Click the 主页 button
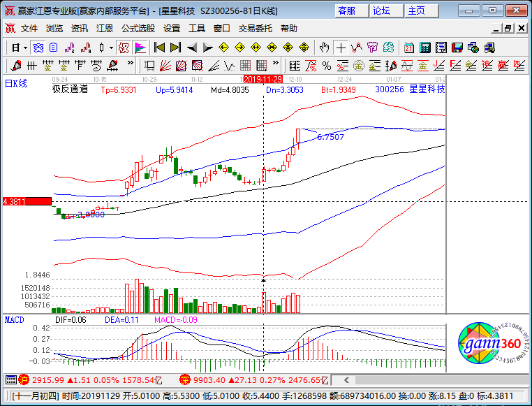The image size is (532, 406). (x=422, y=11)
